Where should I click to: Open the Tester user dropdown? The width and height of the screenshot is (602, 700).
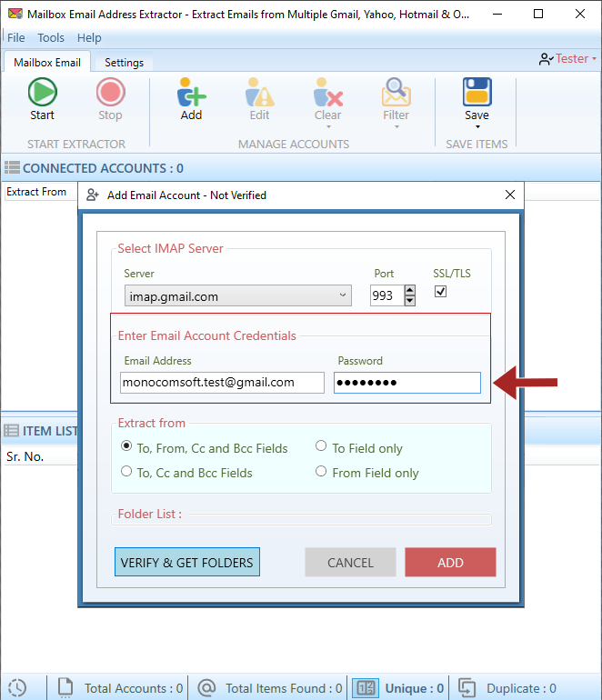pos(568,59)
